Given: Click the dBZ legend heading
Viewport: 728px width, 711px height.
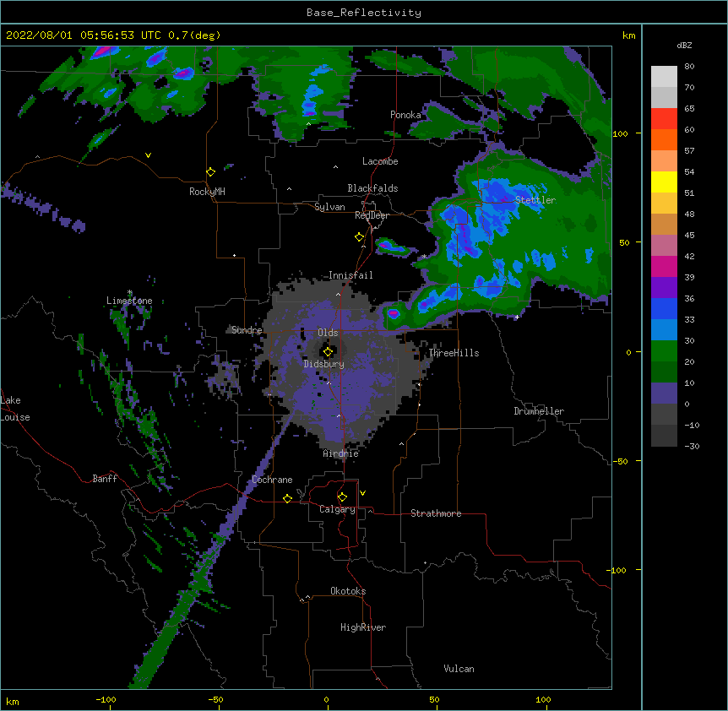Looking at the screenshot, I should (684, 45).
